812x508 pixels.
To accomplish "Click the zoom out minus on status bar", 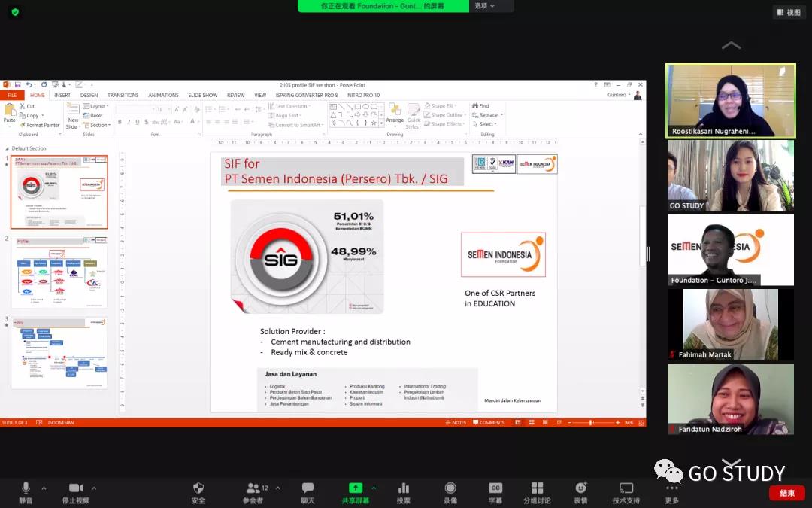I will 570,423.
